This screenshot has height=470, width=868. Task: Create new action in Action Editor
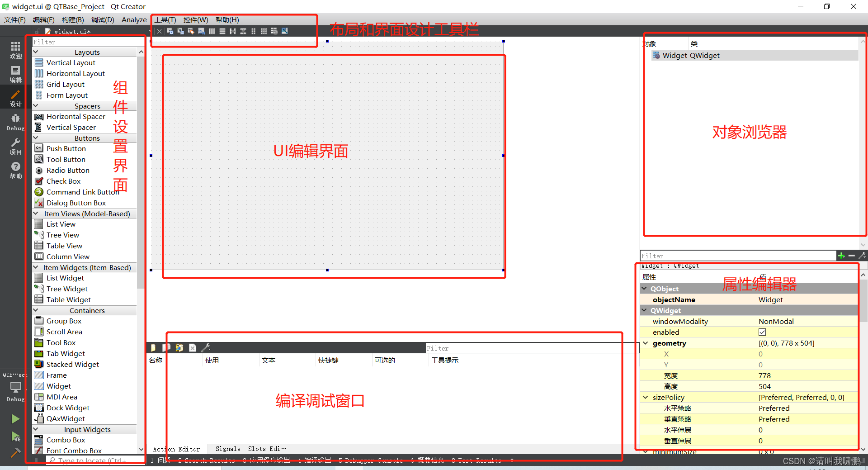click(x=153, y=347)
